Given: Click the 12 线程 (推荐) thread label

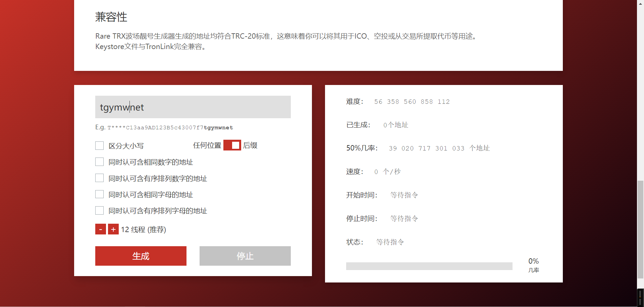Looking at the screenshot, I should [x=144, y=230].
